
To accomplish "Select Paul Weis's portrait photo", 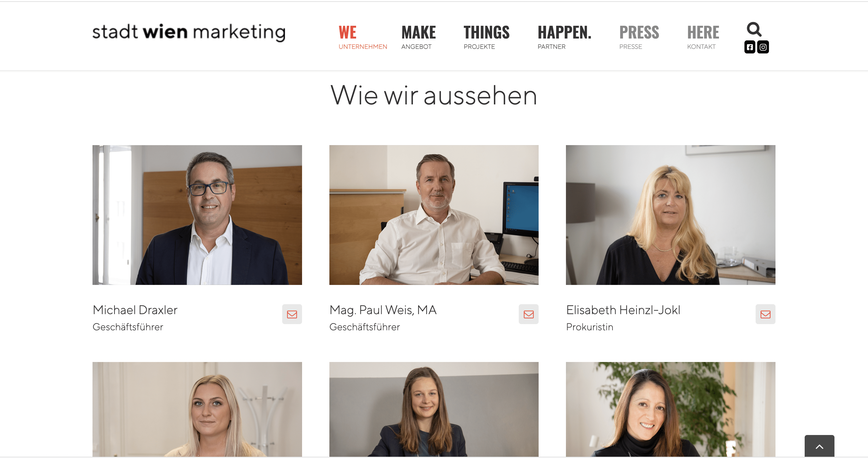I will [434, 215].
